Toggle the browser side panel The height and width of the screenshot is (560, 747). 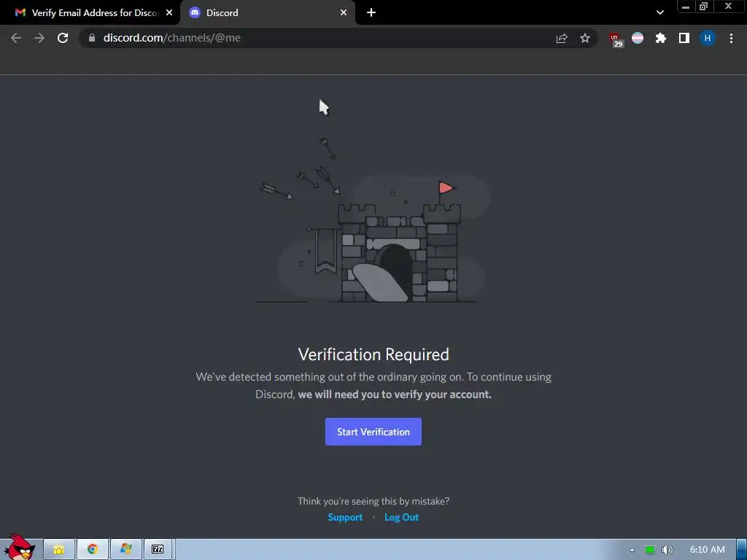(684, 38)
